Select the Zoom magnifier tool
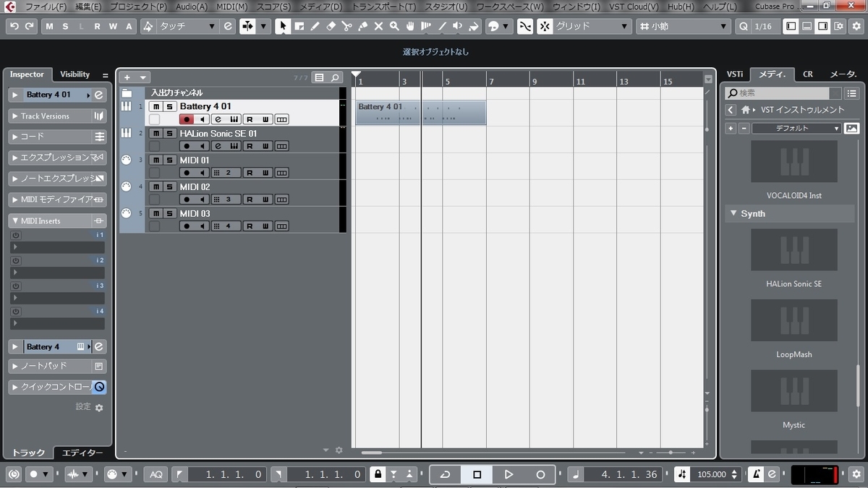 point(394,26)
